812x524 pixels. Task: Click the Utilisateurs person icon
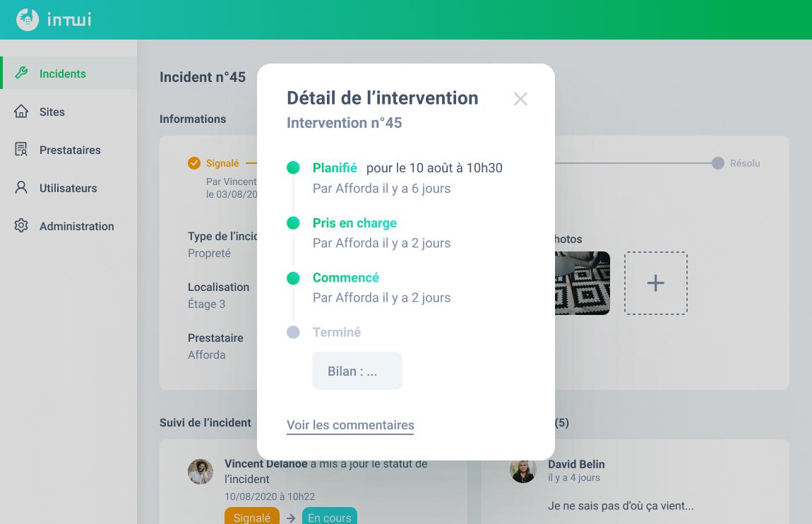[21, 187]
